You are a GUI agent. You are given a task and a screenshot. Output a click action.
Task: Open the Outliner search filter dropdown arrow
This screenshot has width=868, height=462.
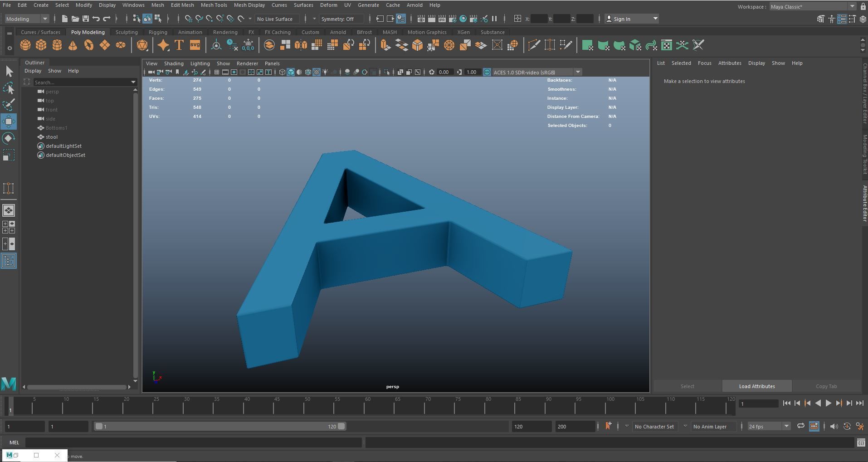(133, 82)
